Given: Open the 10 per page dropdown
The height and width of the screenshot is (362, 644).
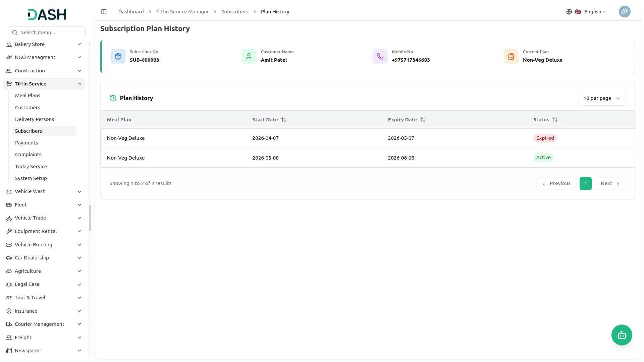Looking at the screenshot, I should click(x=602, y=98).
